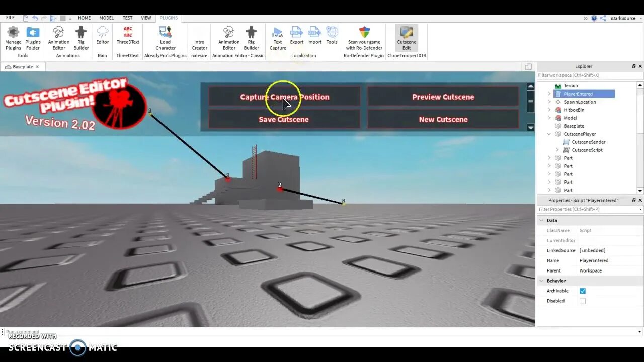Switch to the TEST tab
The height and width of the screenshot is (362, 644).
coord(128,18)
